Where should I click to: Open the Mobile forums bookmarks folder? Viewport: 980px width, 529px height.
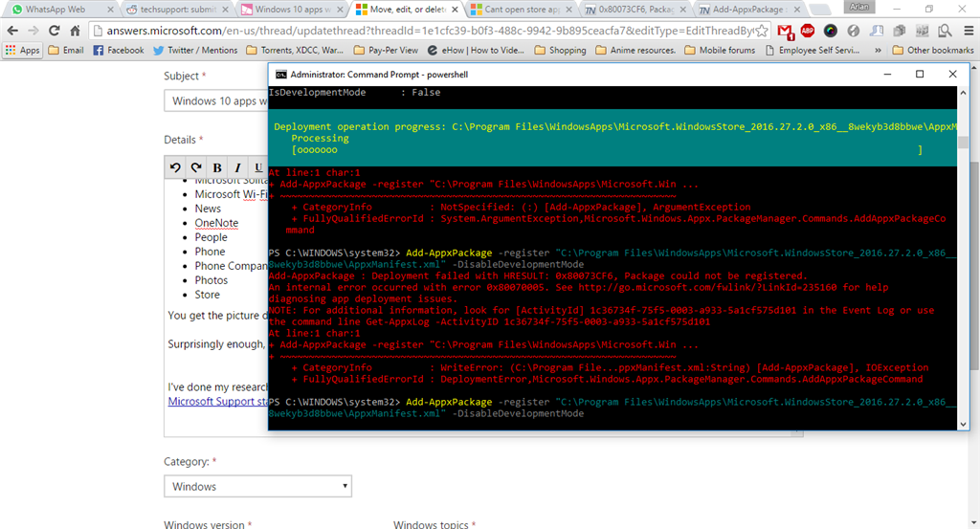coord(720,50)
